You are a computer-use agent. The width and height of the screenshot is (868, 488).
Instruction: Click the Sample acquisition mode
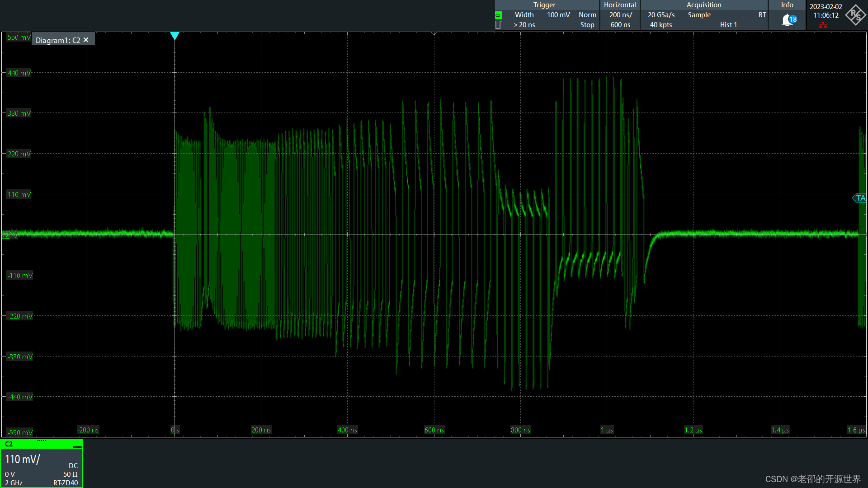tap(699, 15)
